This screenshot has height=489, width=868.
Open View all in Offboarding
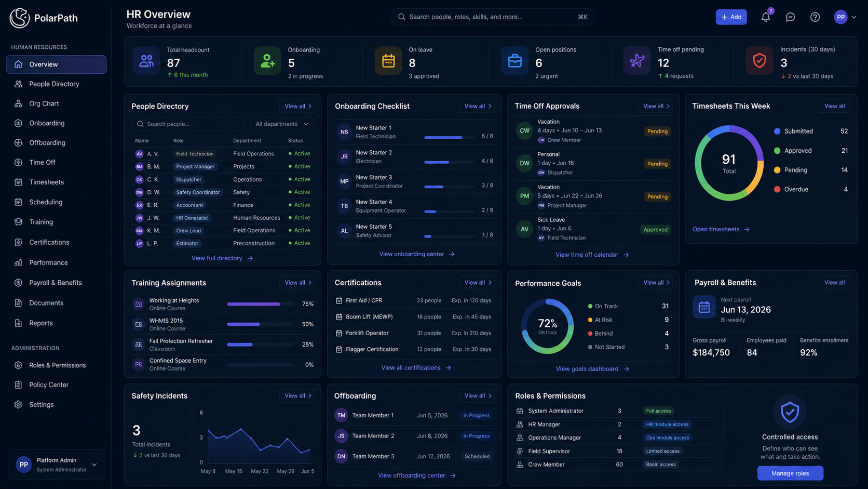[478, 396]
